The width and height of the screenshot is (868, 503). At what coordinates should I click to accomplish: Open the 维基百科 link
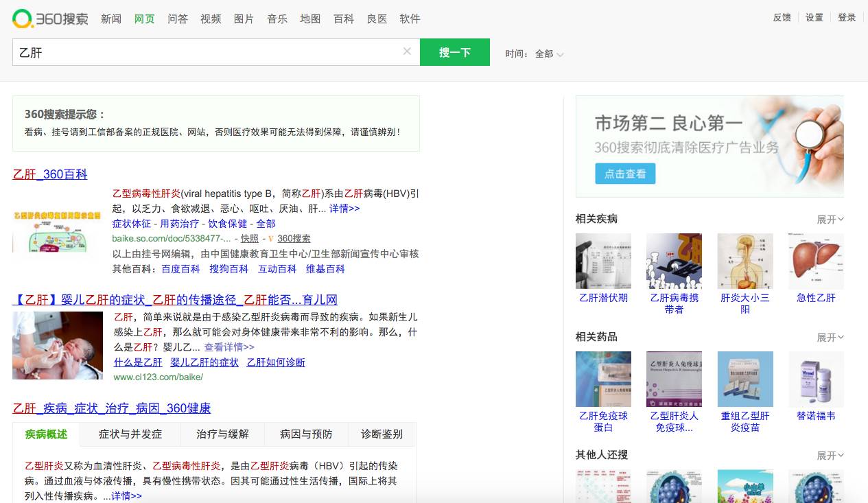pos(325,269)
